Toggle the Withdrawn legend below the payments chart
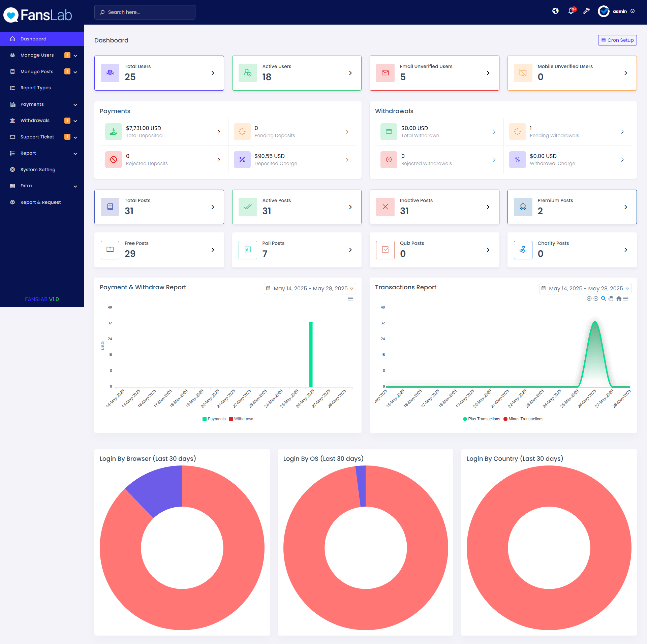Screen dimensions: 647x644 [x=241, y=419]
